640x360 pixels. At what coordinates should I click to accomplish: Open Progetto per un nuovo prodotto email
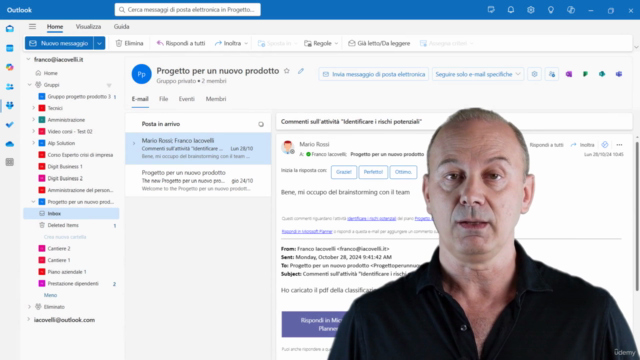[x=198, y=180]
